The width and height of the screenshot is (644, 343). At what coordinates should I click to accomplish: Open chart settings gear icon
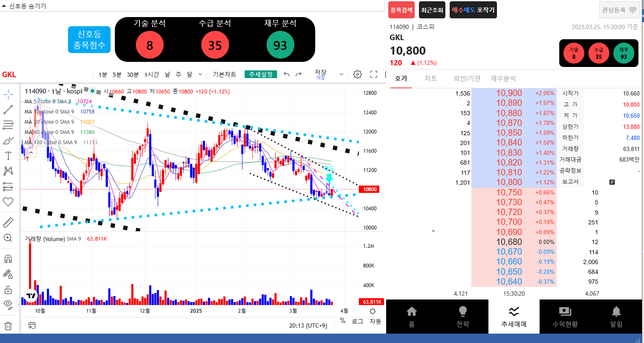click(358, 74)
